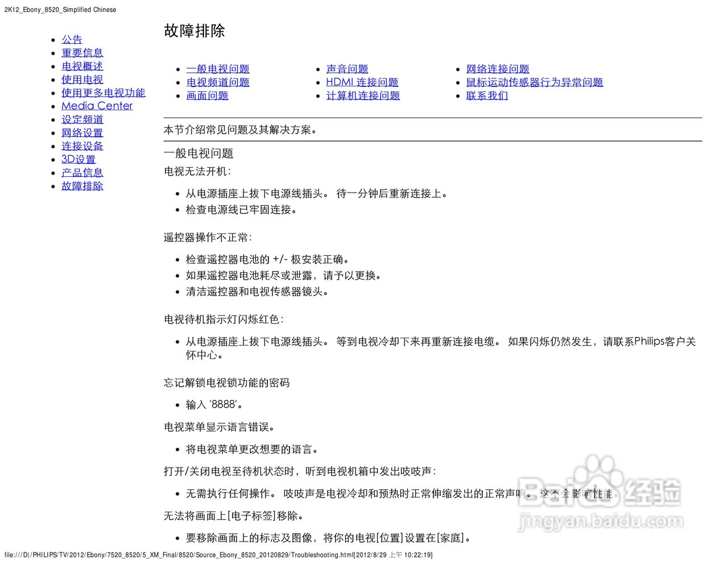Jump to the 电视频道问题 link
Screen dimensions: 728x562
(218, 82)
